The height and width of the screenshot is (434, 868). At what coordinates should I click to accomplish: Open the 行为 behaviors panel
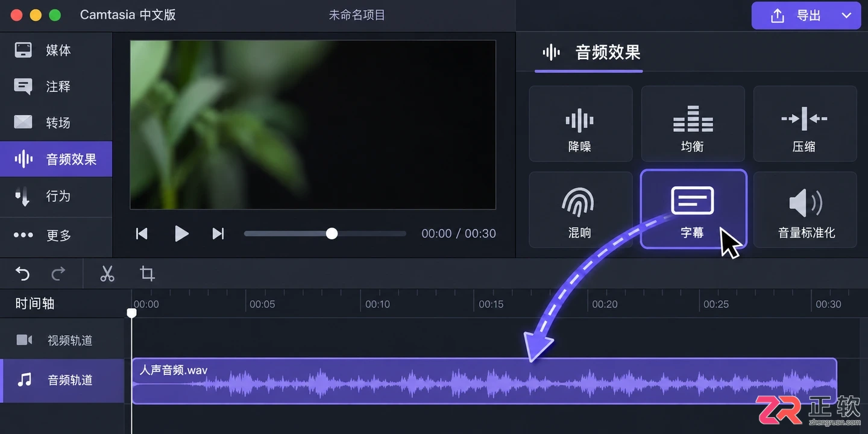56,196
